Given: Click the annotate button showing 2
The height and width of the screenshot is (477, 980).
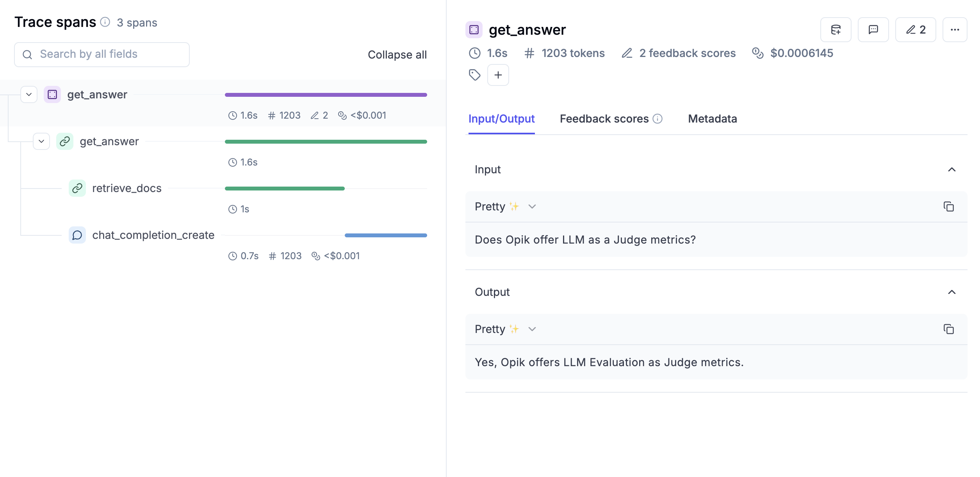Looking at the screenshot, I should 915,30.
